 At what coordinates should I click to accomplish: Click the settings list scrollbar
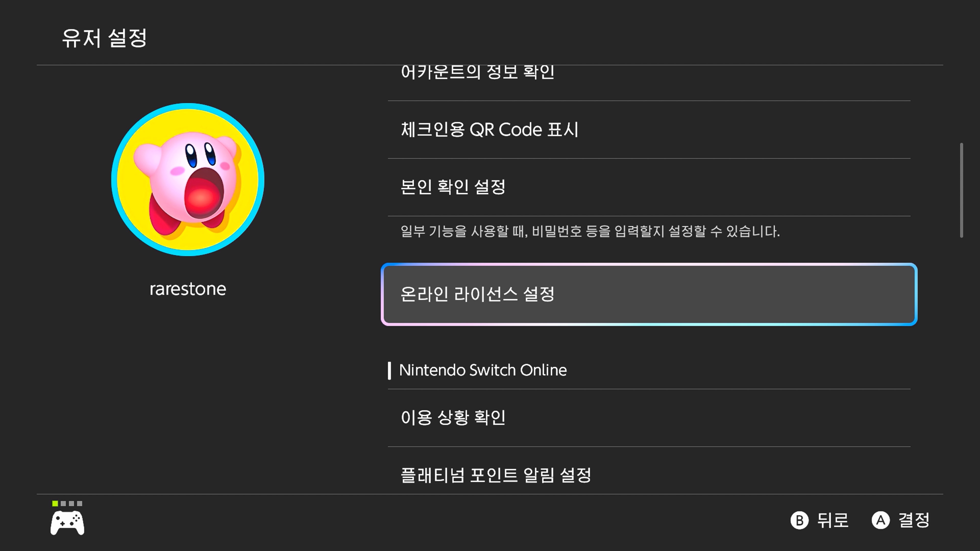point(961,190)
